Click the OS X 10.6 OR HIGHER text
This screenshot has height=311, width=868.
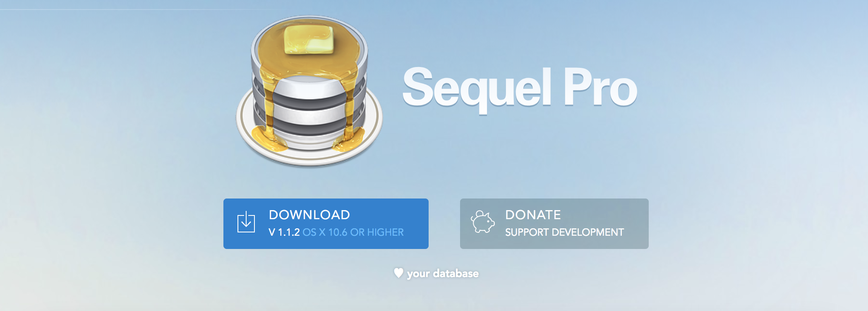click(x=353, y=232)
